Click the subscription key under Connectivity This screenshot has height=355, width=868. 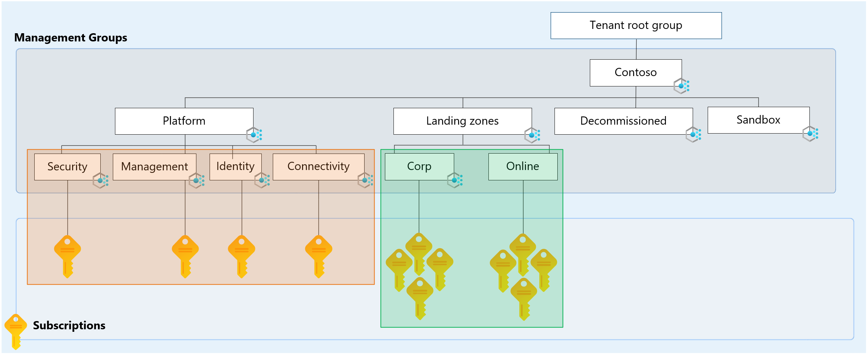click(319, 256)
